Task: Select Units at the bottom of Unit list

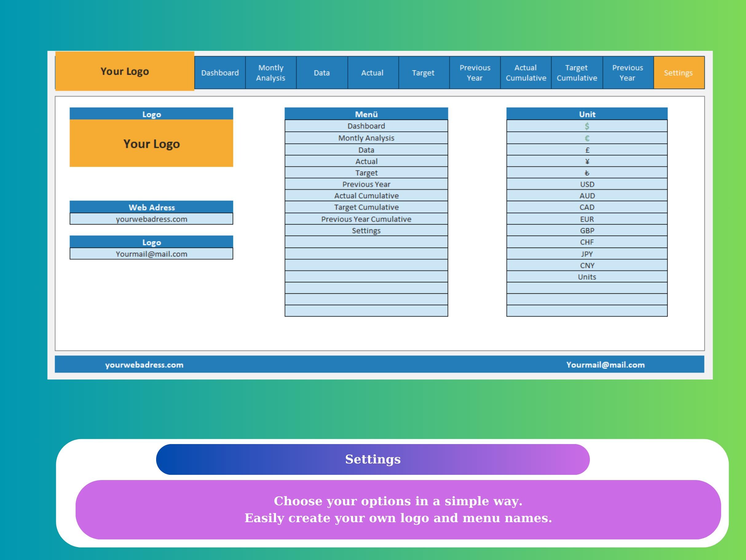Action: [587, 277]
